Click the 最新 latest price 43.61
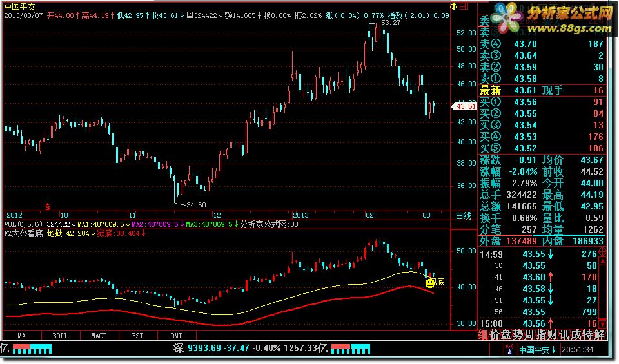Screen dimensions: 619x364 pyautogui.click(x=526, y=91)
